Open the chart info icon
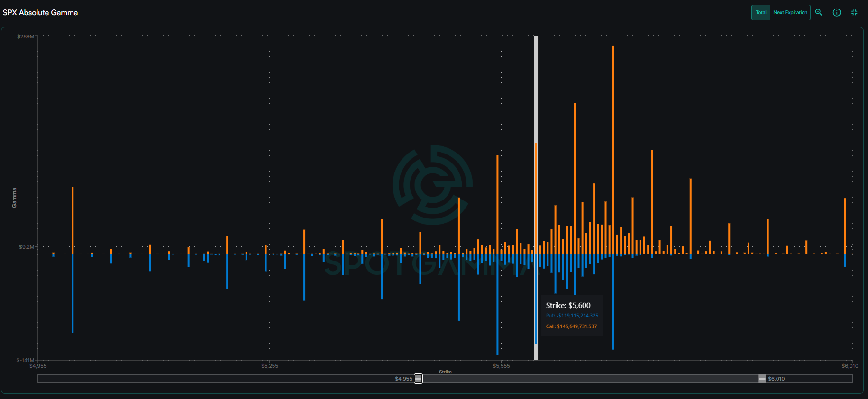 pyautogui.click(x=837, y=12)
